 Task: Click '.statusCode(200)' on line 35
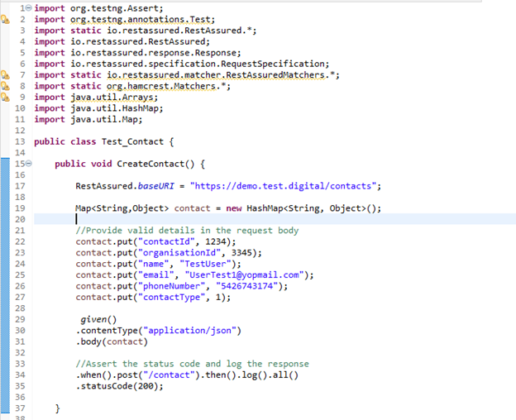(117, 386)
